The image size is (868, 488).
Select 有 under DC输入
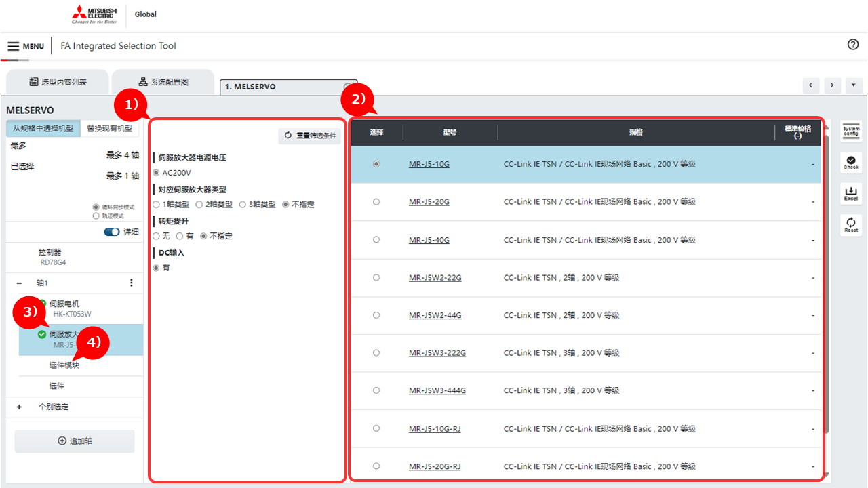click(x=157, y=268)
